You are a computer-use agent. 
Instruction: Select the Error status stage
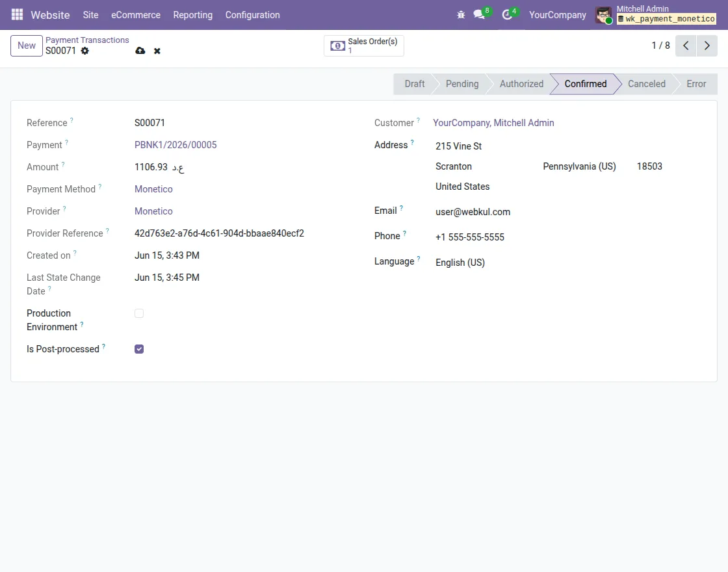pos(696,84)
